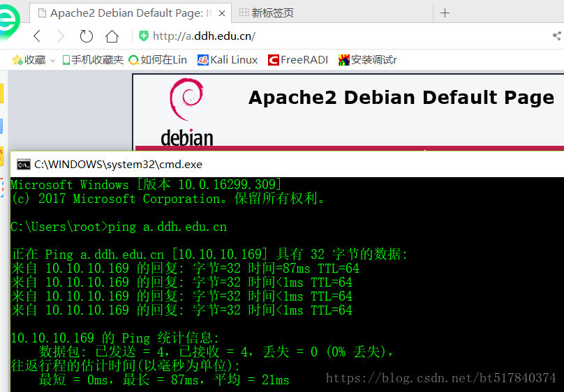Image resolution: width=564 pixels, height=392 pixels.
Task: Reload the page with the refresh icon
Action: coord(87,36)
